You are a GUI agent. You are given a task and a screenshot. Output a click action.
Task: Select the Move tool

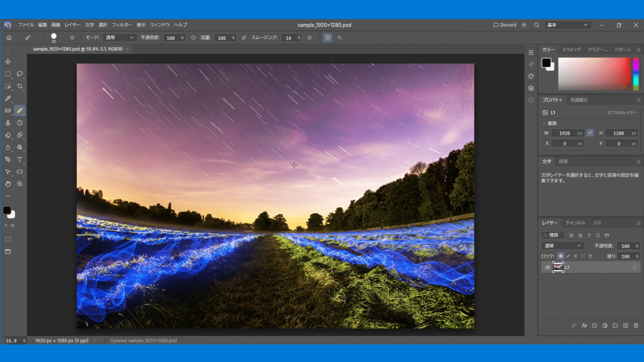pos(8,61)
